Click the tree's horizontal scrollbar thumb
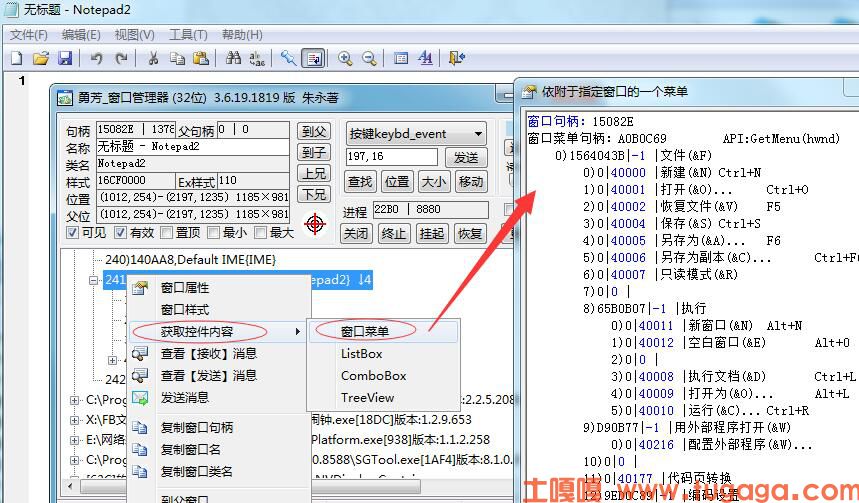Image resolution: width=859 pixels, height=503 pixels. [x=252, y=487]
